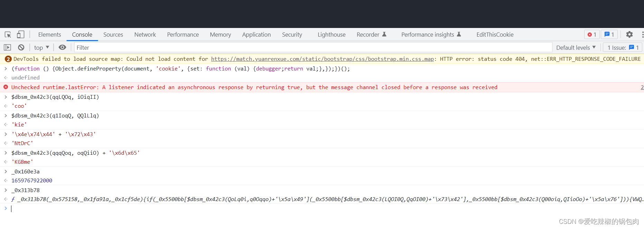Clear the console with the ban icon

21,47
